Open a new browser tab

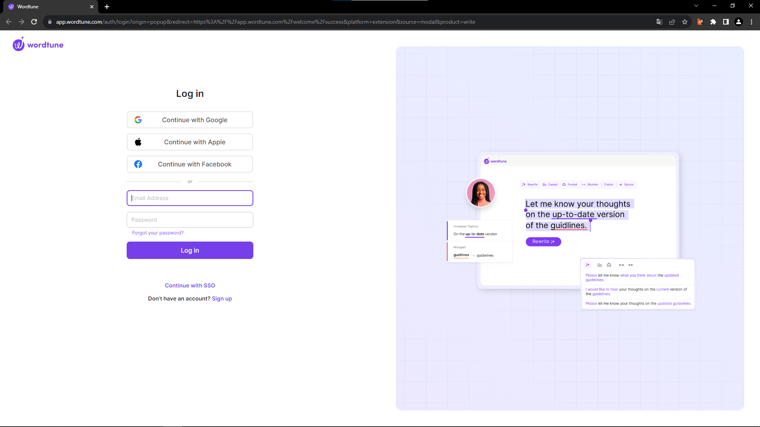(107, 7)
